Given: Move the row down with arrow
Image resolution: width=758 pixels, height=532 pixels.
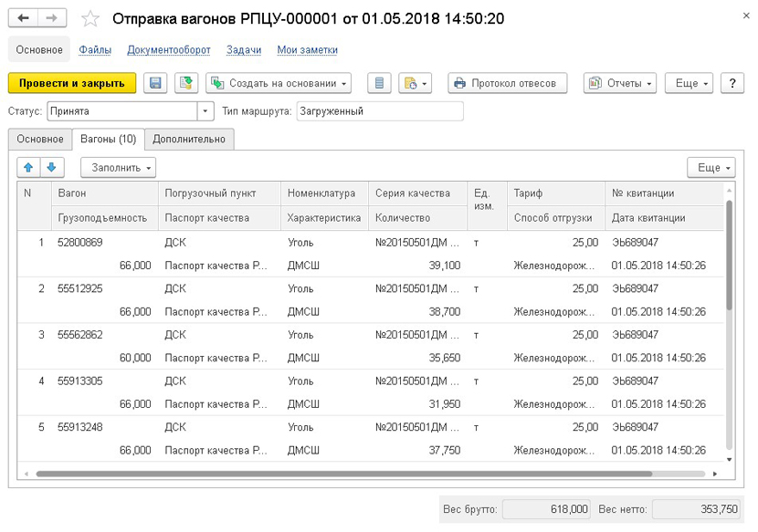Looking at the screenshot, I should [x=52, y=168].
